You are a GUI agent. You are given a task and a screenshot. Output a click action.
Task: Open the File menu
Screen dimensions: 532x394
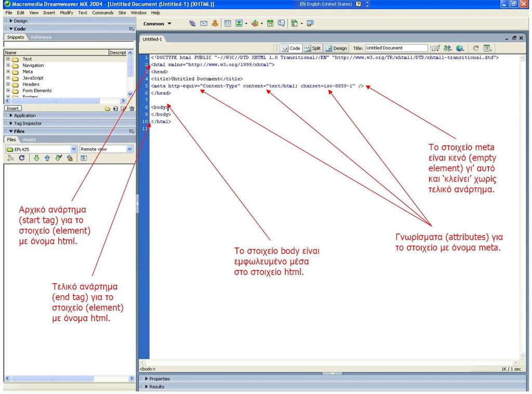9,13
